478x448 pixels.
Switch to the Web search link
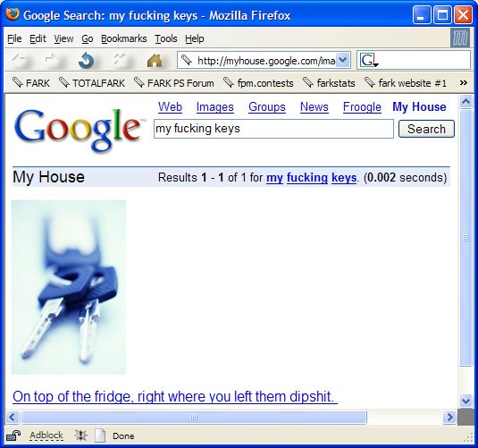coord(170,107)
